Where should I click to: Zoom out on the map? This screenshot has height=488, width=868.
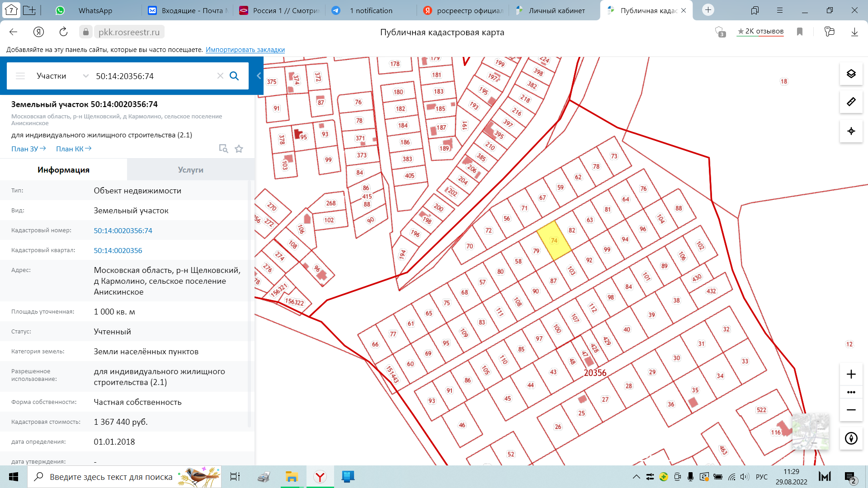(x=851, y=410)
